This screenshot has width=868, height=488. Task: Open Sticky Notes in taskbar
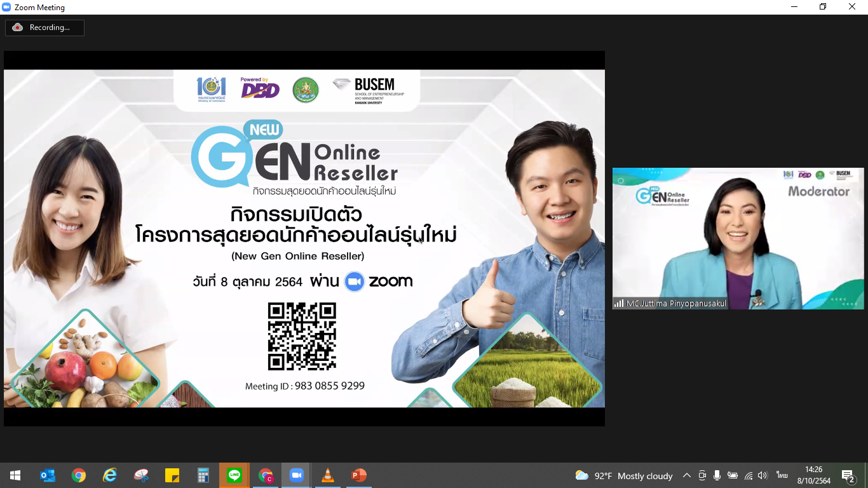172,475
